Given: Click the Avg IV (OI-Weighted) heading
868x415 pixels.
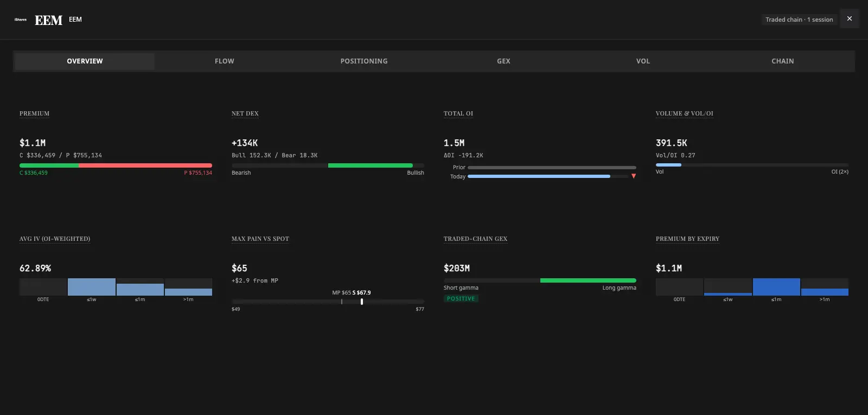Looking at the screenshot, I should point(55,239).
